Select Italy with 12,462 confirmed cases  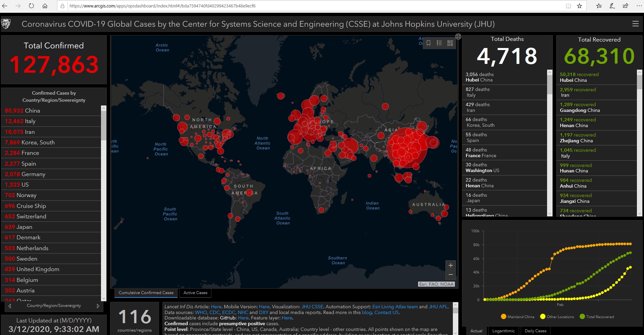52,121
